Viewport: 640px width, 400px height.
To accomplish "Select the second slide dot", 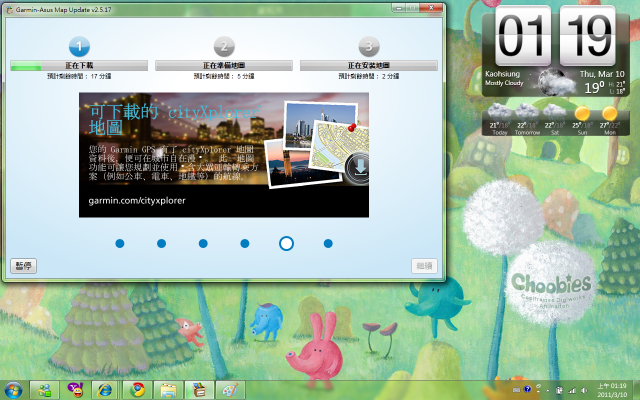I will tap(161, 244).
